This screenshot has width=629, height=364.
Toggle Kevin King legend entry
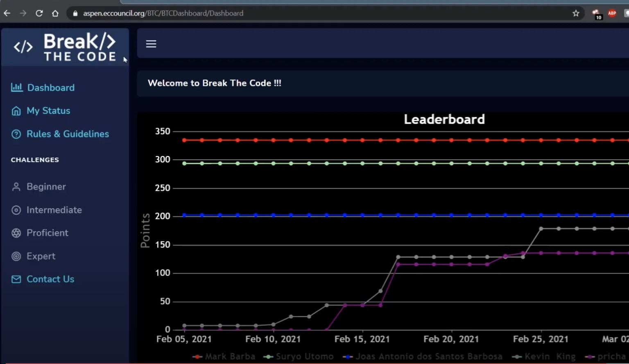coord(549,357)
